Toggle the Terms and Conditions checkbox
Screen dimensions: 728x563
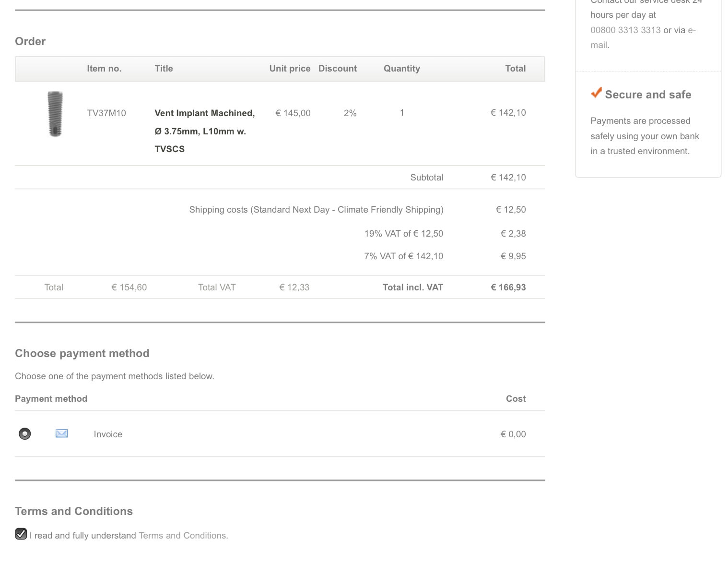coord(21,534)
